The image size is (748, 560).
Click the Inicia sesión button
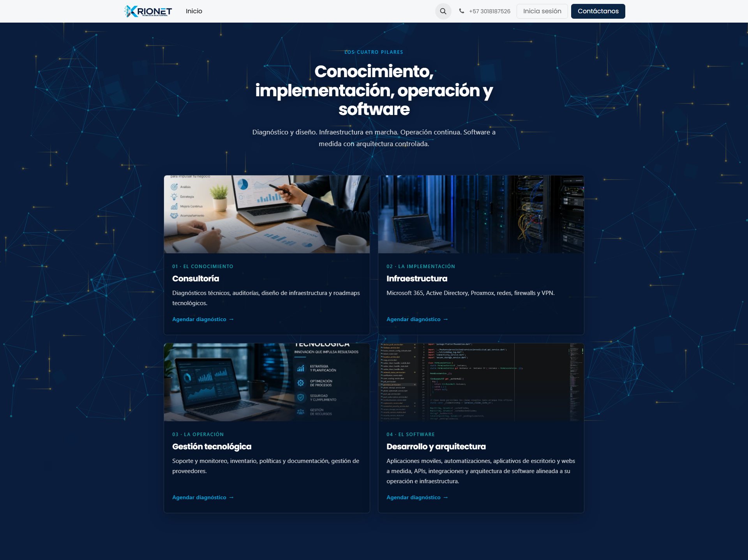(x=542, y=11)
